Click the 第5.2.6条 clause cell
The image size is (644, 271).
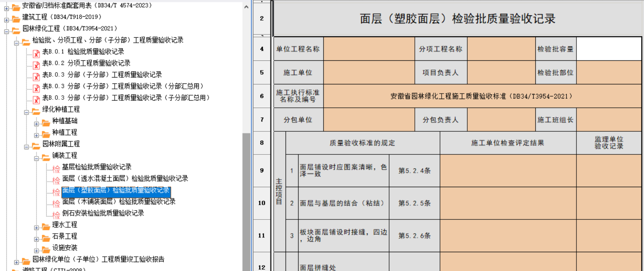414,236
